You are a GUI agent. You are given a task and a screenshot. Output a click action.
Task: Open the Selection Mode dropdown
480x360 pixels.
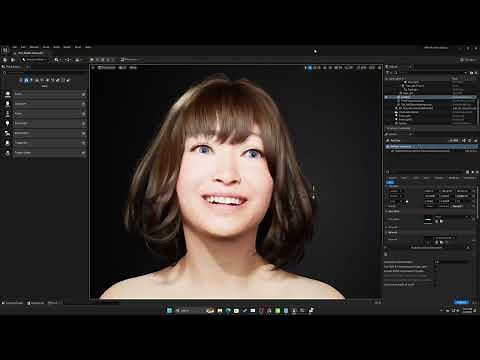34,60
